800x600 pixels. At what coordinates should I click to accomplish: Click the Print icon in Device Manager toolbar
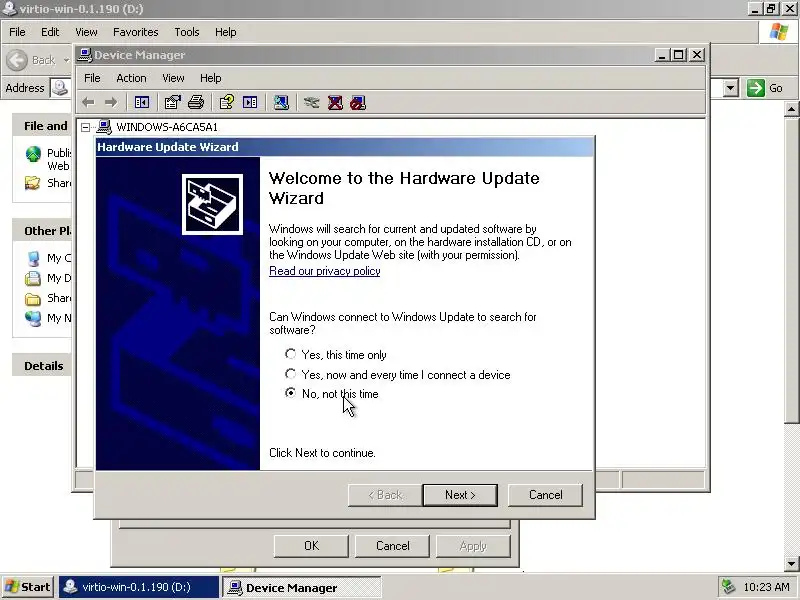click(196, 103)
